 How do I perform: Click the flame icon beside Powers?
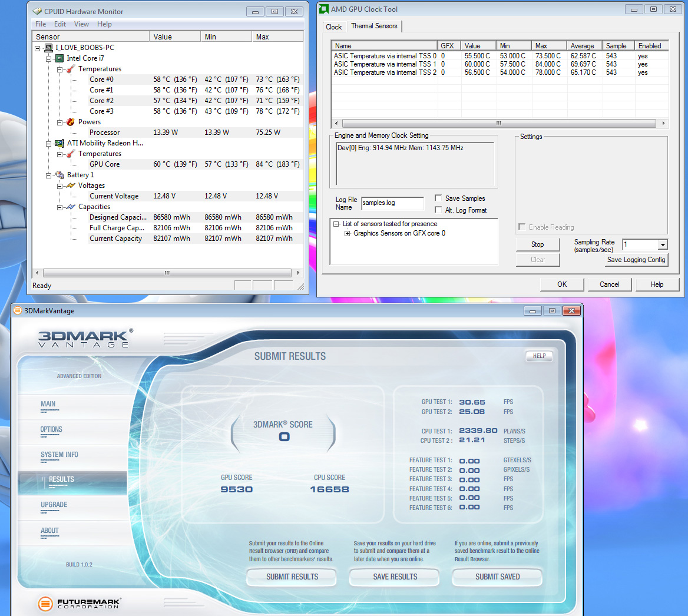pos(70,122)
